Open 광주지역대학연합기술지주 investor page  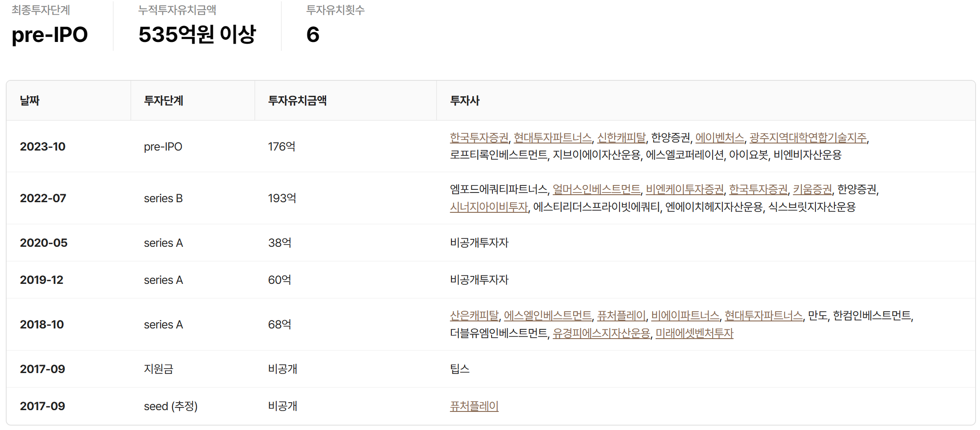pos(808,138)
